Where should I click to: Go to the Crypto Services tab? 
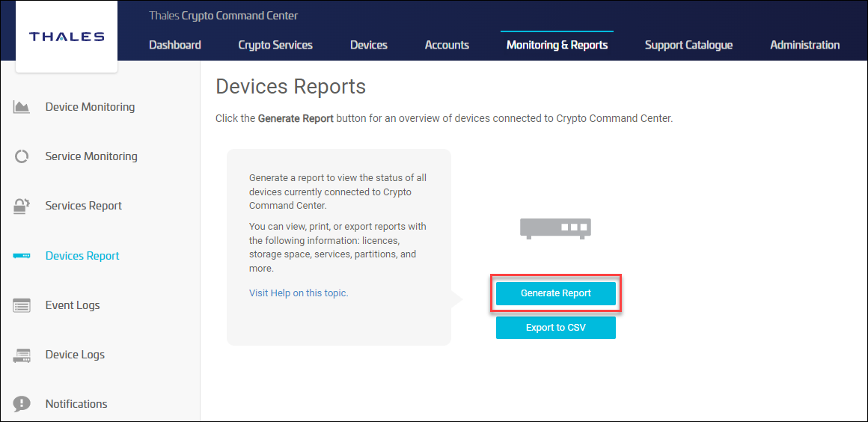click(275, 45)
